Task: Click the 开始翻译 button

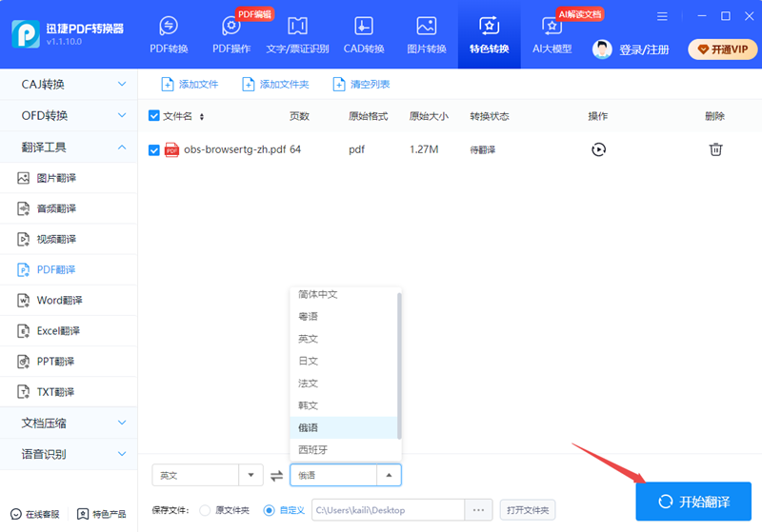Action: tap(693, 502)
